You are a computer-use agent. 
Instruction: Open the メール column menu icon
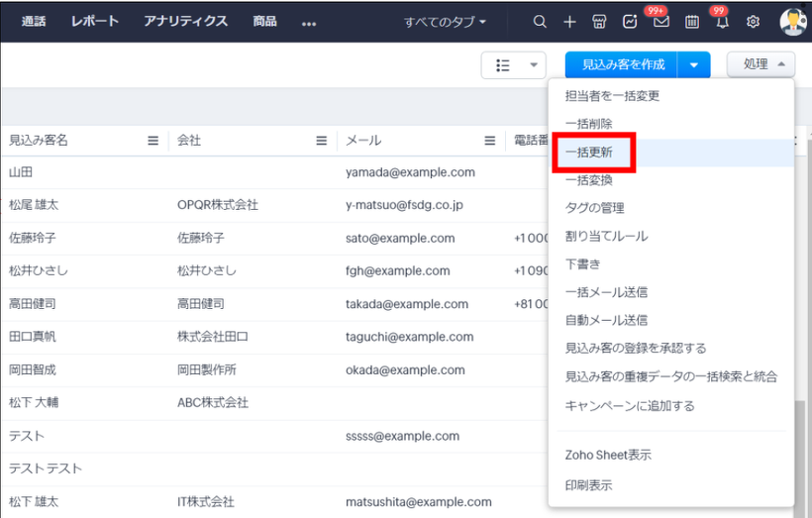[x=489, y=141]
